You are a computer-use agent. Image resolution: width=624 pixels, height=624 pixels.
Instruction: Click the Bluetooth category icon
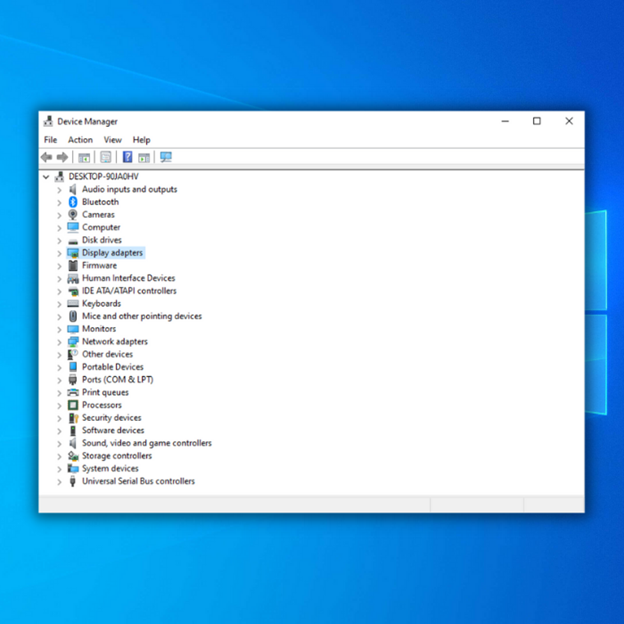73,202
